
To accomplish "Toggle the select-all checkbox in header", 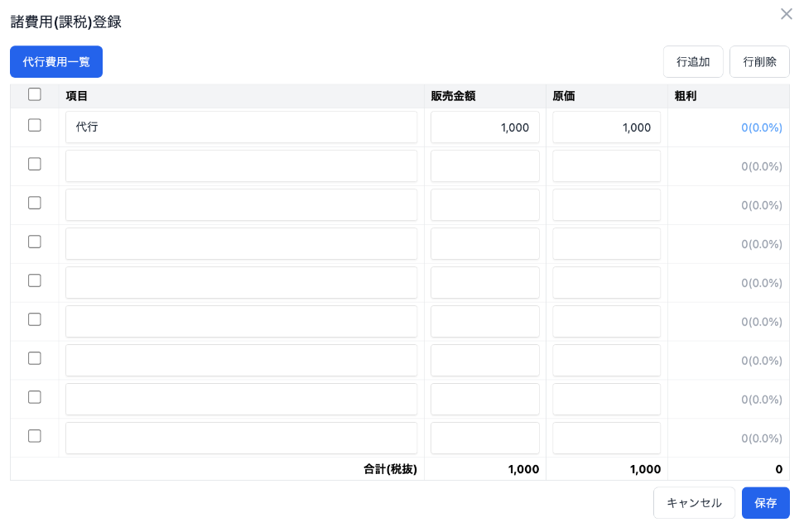I will tap(35, 95).
